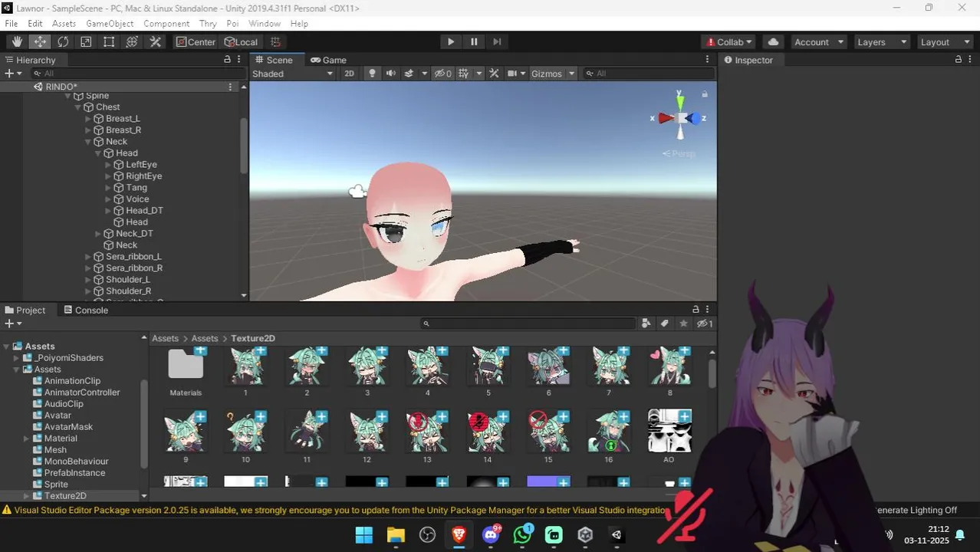Open Project panel options menu

point(709,310)
